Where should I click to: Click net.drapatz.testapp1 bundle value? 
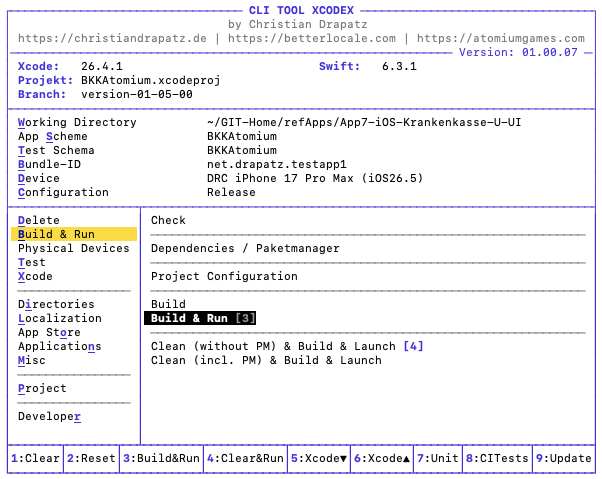[277, 164]
